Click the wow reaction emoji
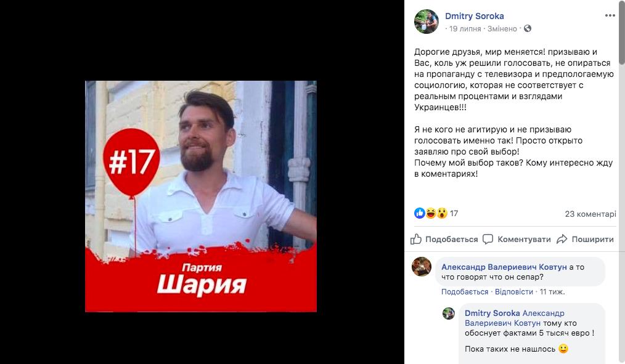 point(442,214)
